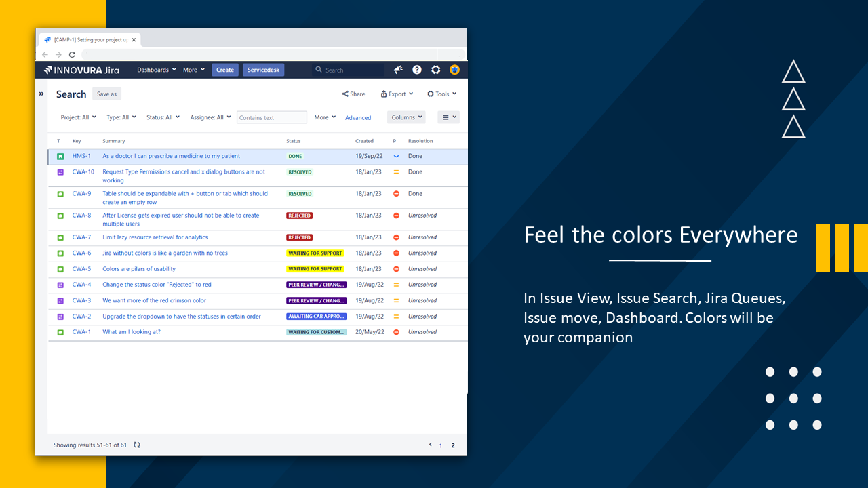
Task: Switch to Advanced search
Action: (x=358, y=118)
